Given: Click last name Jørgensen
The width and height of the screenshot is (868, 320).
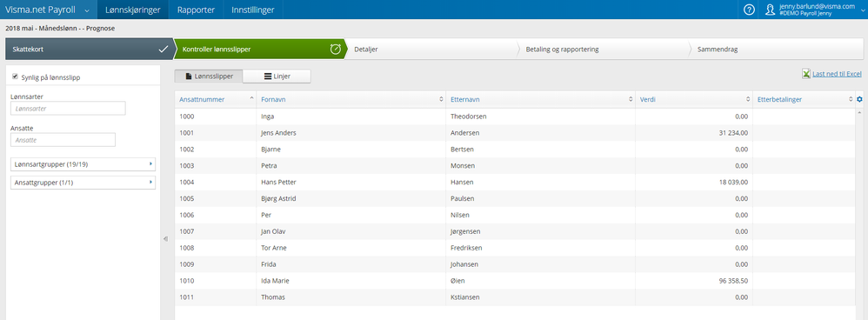Looking at the screenshot, I should point(466,231).
